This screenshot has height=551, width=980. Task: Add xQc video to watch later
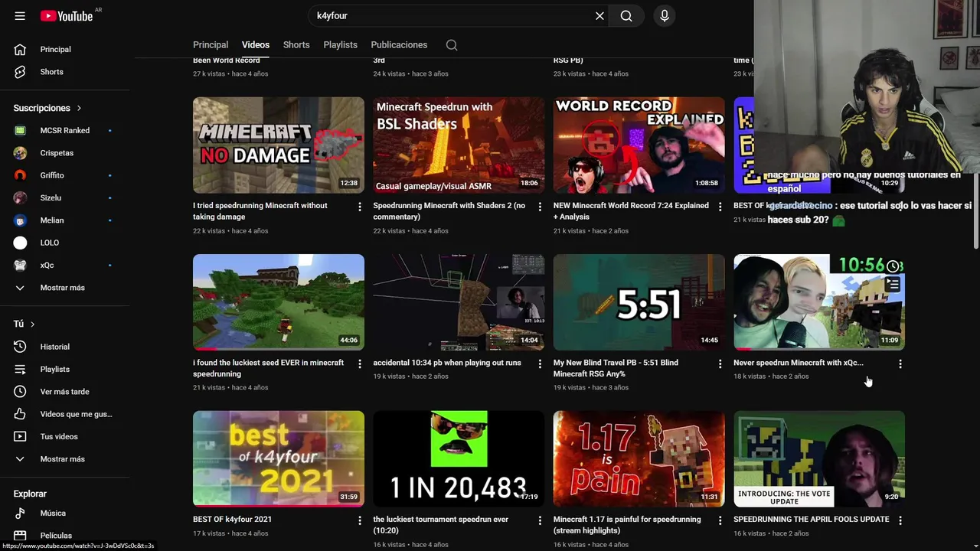pyautogui.click(x=893, y=266)
